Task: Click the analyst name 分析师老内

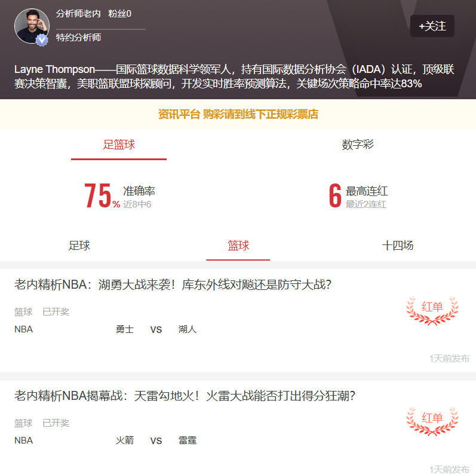Action: pos(78,14)
